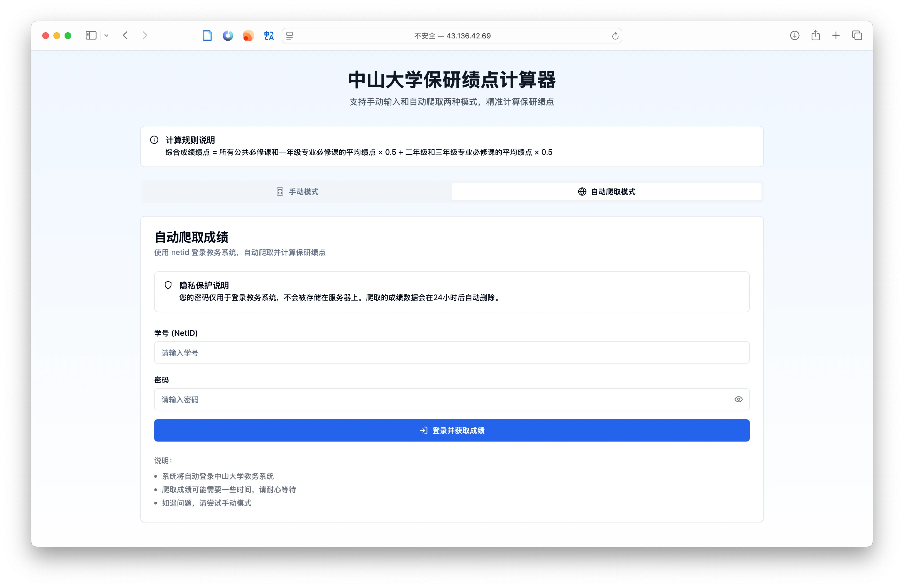
Task: Toggle password visibility eye icon
Action: pos(738,399)
